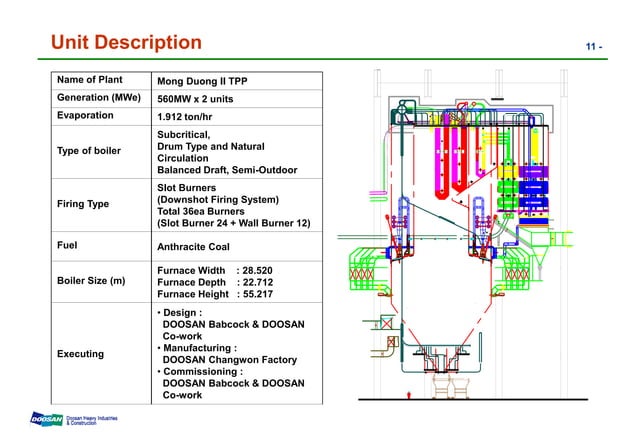Click the word 'Subcritical,' in boiler type

click(x=184, y=135)
